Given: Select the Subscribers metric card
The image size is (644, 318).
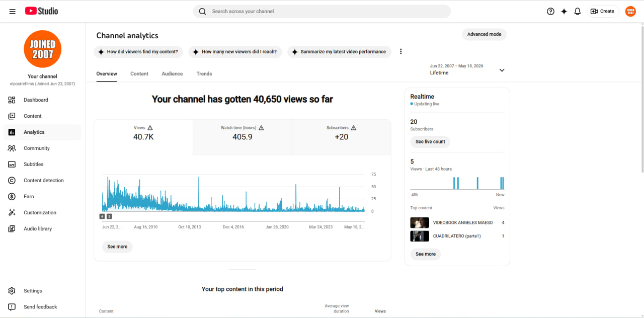Looking at the screenshot, I should (x=341, y=137).
